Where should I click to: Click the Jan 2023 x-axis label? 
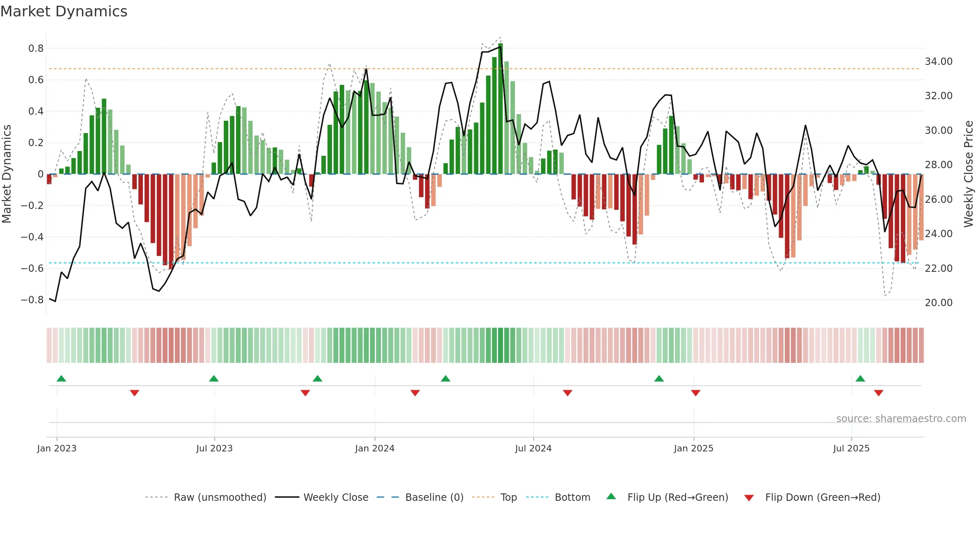point(57,448)
